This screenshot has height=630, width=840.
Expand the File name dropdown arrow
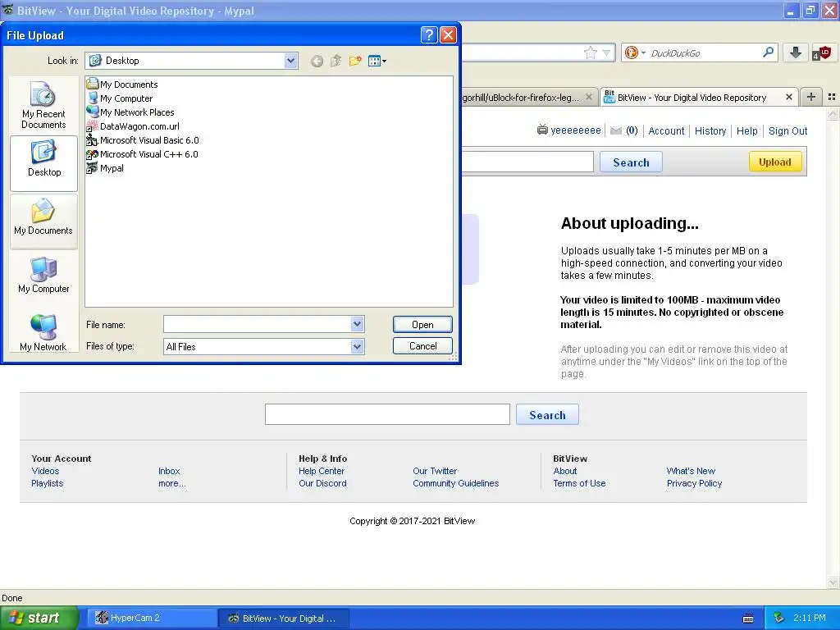[358, 324]
